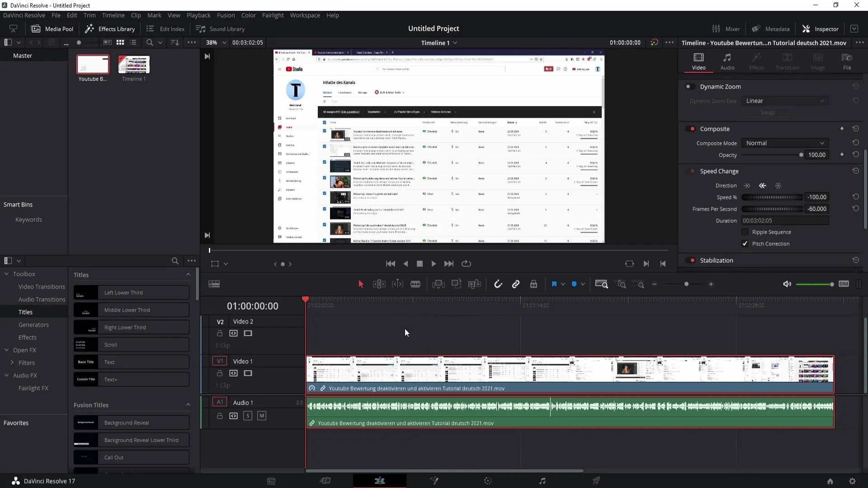Image resolution: width=868 pixels, height=488 pixels.
Task: Click the razor blade edit tool icon
Action: coord(415,284)
